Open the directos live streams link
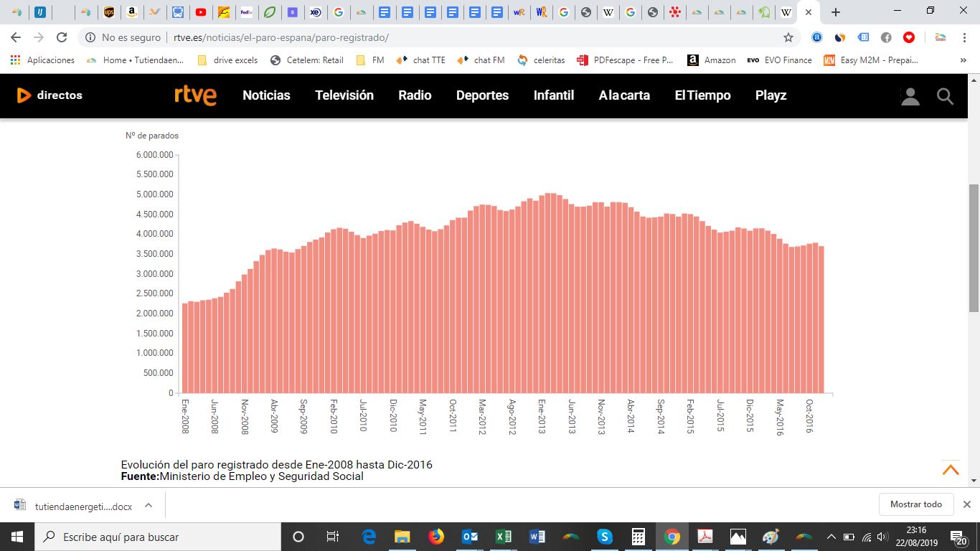Viewport: 980px width, 551px height. pos(50,95)
